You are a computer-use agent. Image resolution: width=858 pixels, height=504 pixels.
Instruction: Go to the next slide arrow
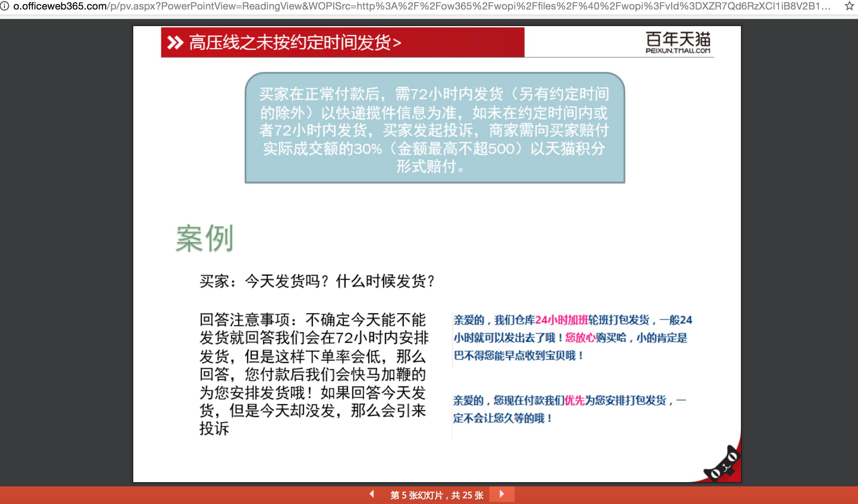pyautogui.click(x=502, y=494)
